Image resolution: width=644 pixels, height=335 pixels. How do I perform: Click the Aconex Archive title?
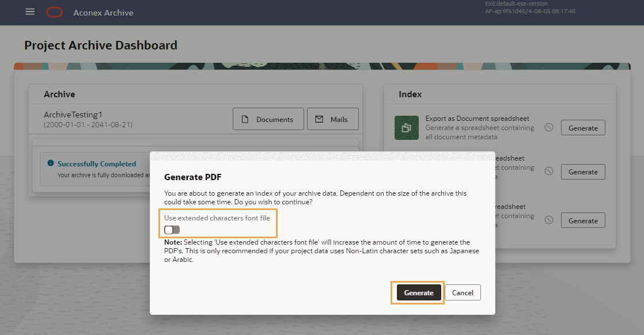[x=103, y=13]
